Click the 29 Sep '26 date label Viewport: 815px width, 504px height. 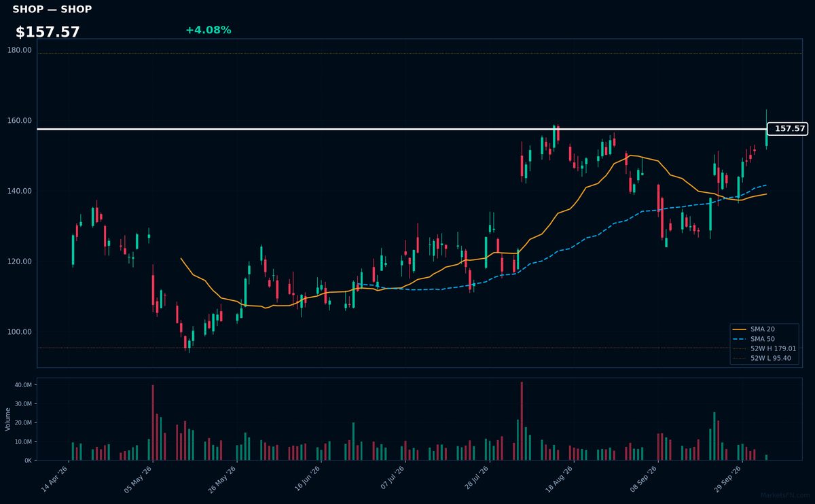[x=729, y=478]
